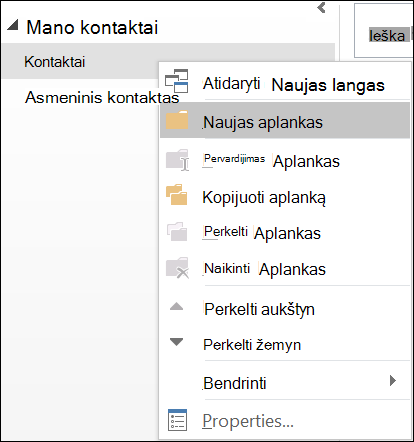Choose Pervardijimas Aplankas menu entry

tap(285, 160)
